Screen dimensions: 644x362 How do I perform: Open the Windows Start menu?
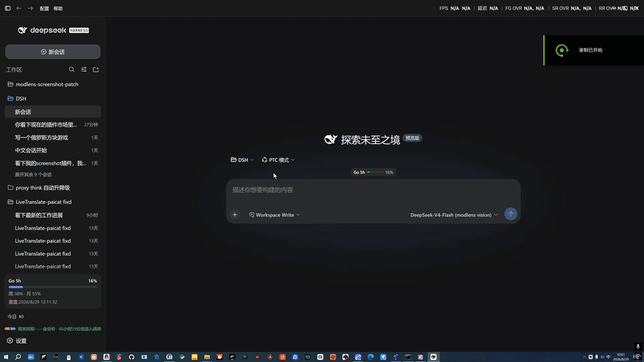tap(6, 357)
